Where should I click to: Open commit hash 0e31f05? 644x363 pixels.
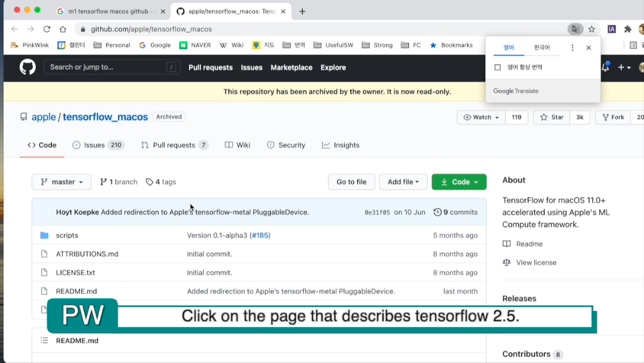pos(377,213)
